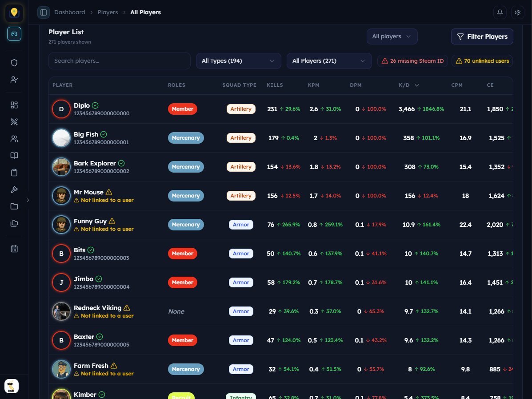Click Redneck Viking's warning triangle icon
Image resolution: width=532 pixels, height=399 pixels.
(x=127, y=308)
